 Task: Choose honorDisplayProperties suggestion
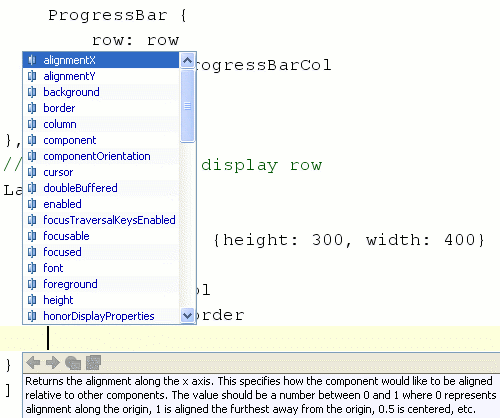pos(101,316)
